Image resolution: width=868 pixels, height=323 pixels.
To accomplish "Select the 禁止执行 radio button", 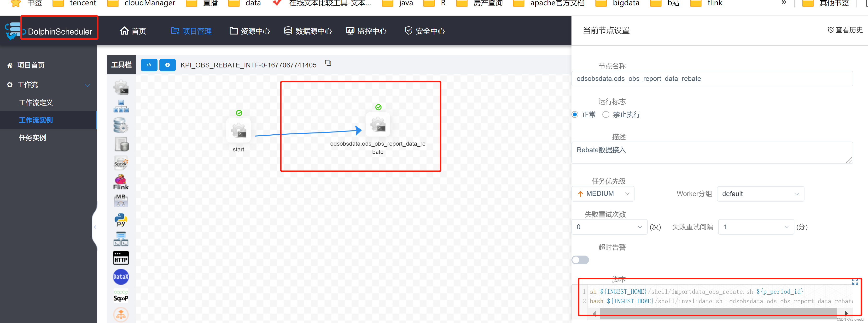I will point(606,115).
